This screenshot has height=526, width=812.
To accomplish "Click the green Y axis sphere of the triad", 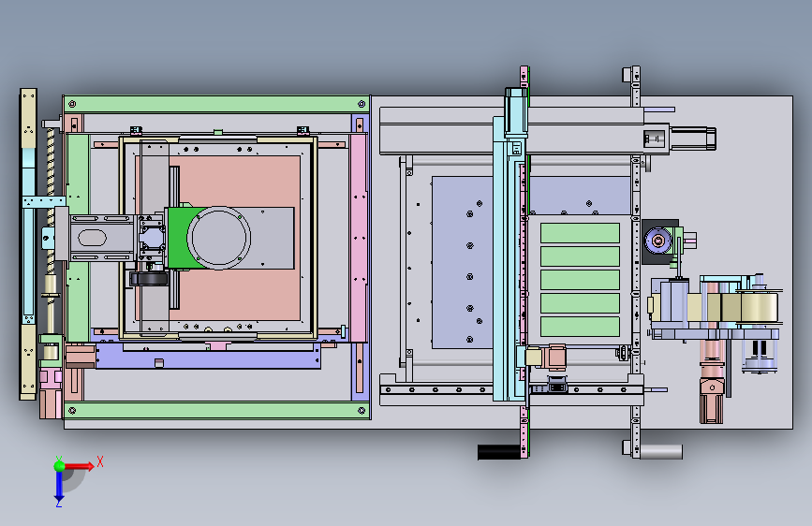I will [x=59, y=466].
